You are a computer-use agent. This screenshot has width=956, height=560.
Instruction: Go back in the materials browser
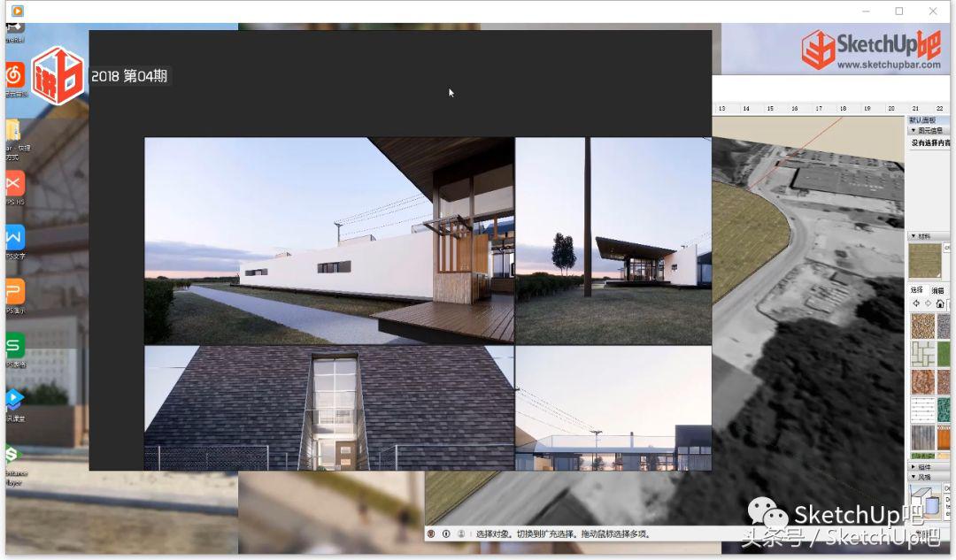(916, 303)
